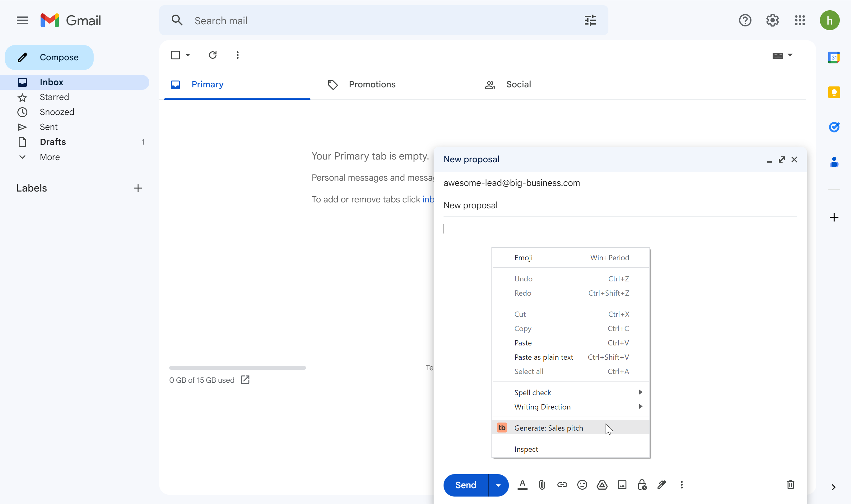Refresh the inbox
The image size is (851, 504).
[213, 55]
